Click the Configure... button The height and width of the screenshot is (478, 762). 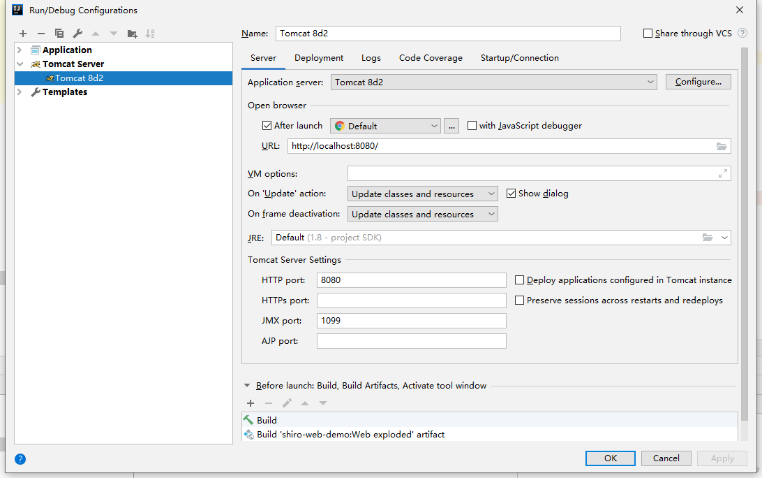(x=698, y=82)
